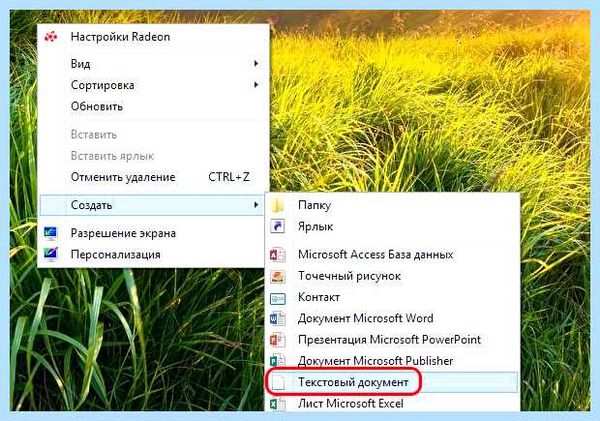The width and height of the screenshot is (600, 421).
Task: Click the blank text document icon
Action: coord(278,382)
